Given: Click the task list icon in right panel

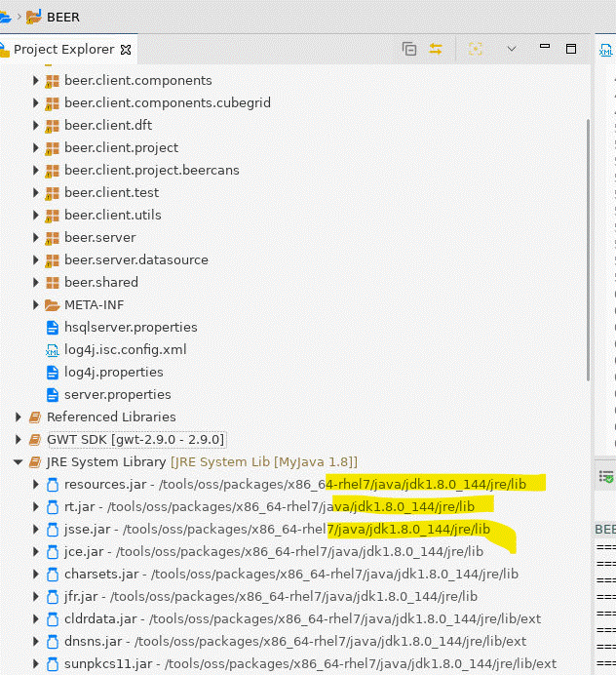Looking at the screenshot, I should tap(606, 477).
